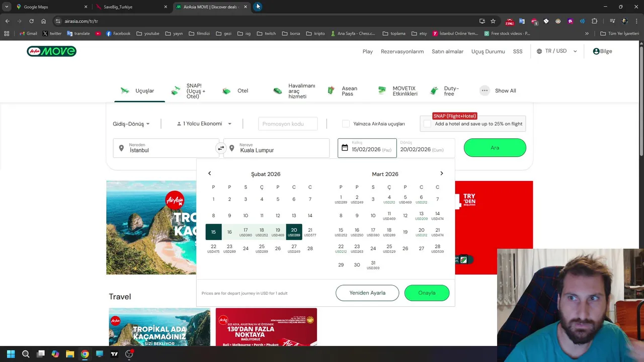Open TradingView from the taskbar

(114, 354)
